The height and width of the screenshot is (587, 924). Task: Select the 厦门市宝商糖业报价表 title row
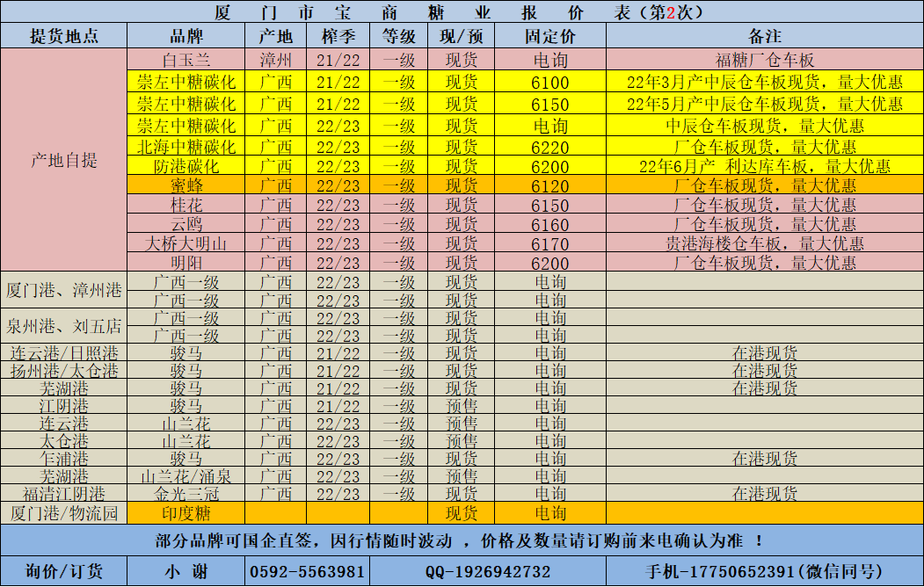[462, 12]
